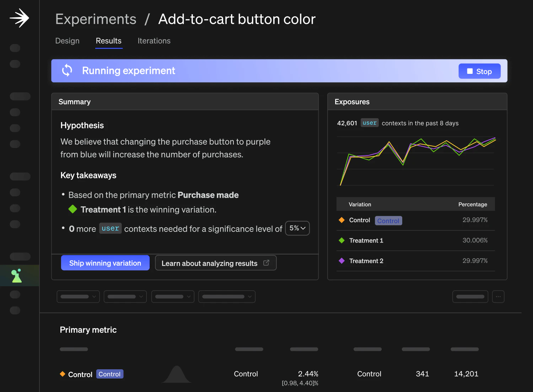Click the running experiment sync icon

tap(67, 71)
